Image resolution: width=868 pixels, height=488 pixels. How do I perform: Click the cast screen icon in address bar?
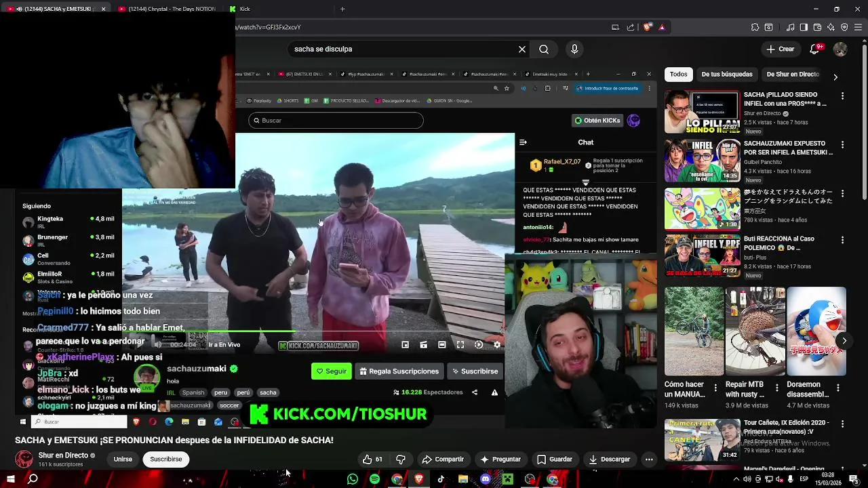point(615,27)
